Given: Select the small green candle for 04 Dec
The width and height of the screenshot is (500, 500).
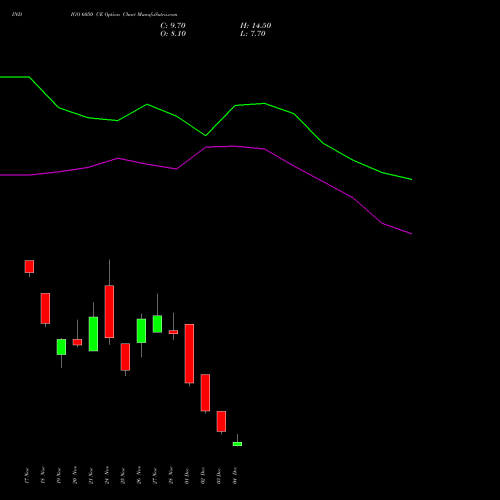Looking at the screenshot, I should 237,444.
